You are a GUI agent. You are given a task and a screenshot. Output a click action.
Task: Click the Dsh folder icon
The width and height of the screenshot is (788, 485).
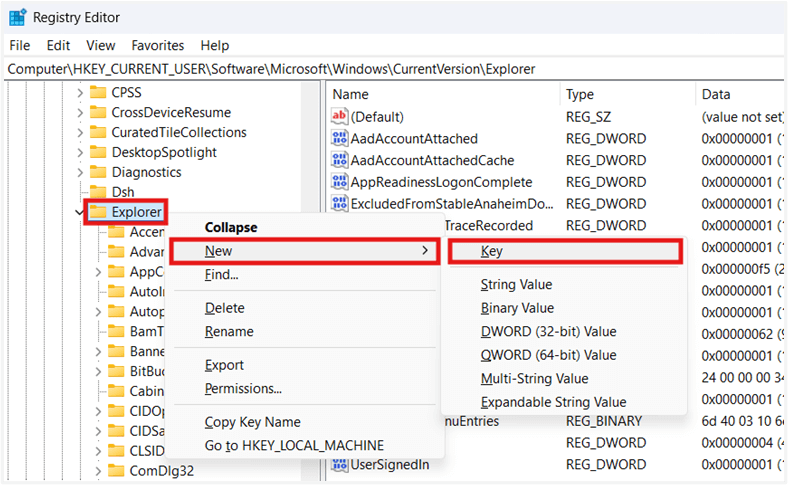[x=98, y=192]
